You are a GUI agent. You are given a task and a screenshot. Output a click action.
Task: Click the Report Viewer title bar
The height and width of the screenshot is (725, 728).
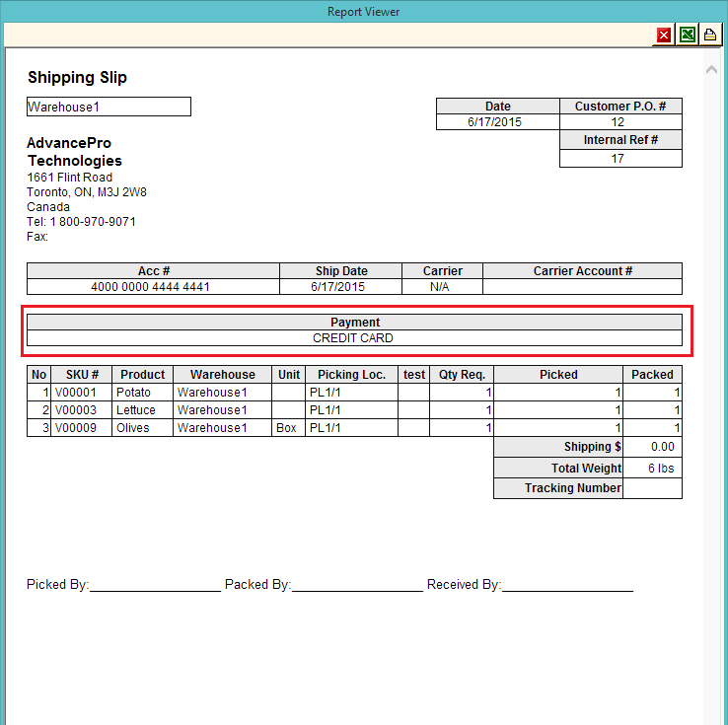point(363,12)
